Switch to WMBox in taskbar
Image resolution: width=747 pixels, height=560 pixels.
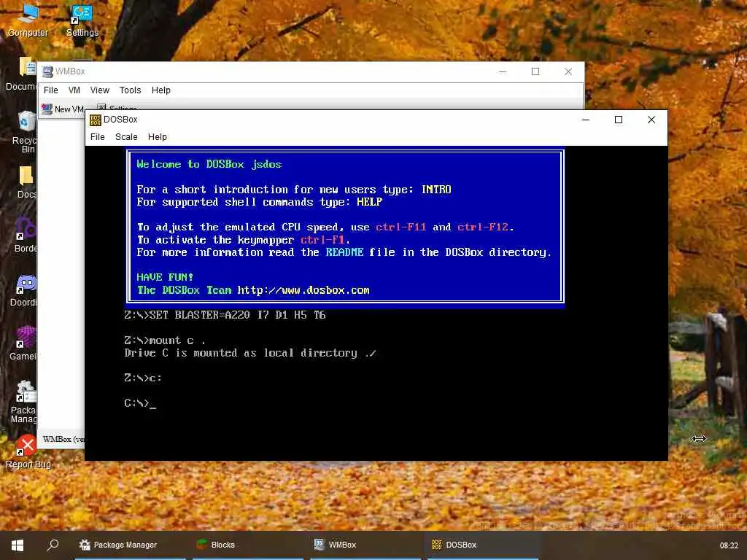365,545
